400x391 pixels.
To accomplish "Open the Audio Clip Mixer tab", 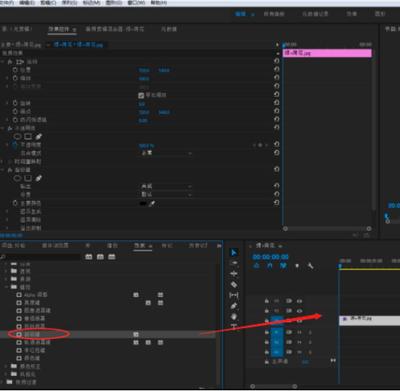I will (115, 29).
